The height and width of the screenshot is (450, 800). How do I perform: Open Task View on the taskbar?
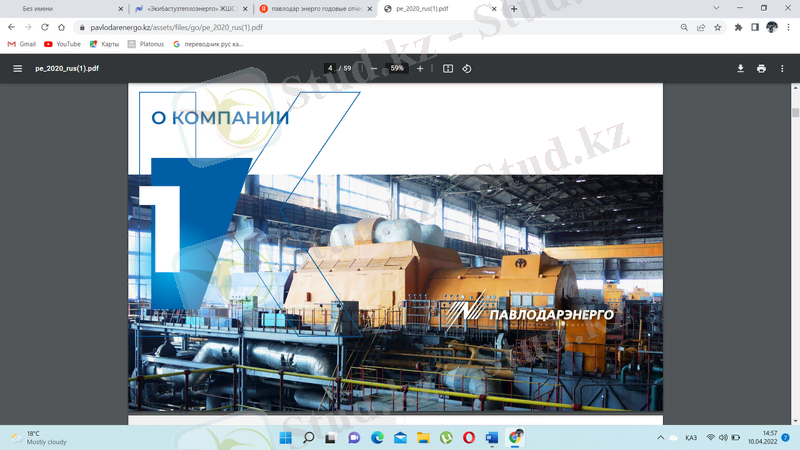331,438
